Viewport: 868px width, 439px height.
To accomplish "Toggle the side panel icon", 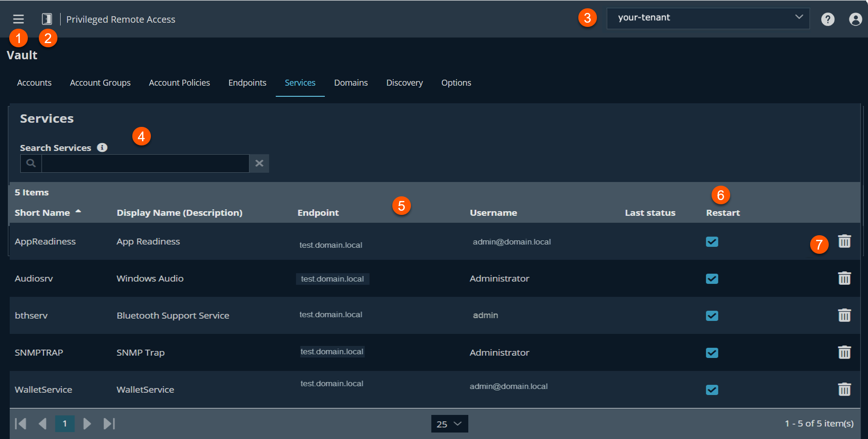I will point(47,19).
